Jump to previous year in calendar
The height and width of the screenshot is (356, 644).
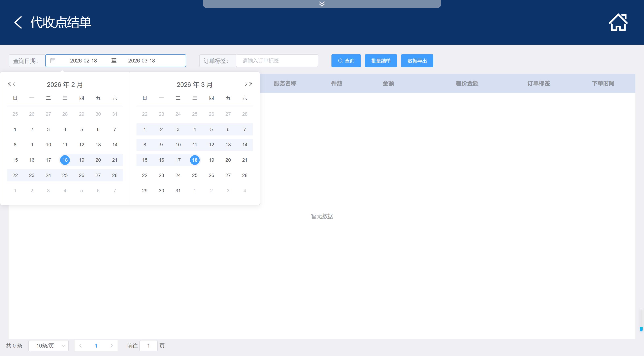[x=9, y=84]
